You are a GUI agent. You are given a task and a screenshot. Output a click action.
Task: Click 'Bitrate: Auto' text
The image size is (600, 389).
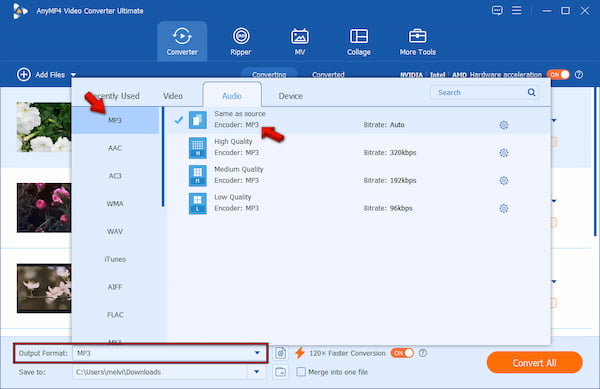tap(384, 125)
